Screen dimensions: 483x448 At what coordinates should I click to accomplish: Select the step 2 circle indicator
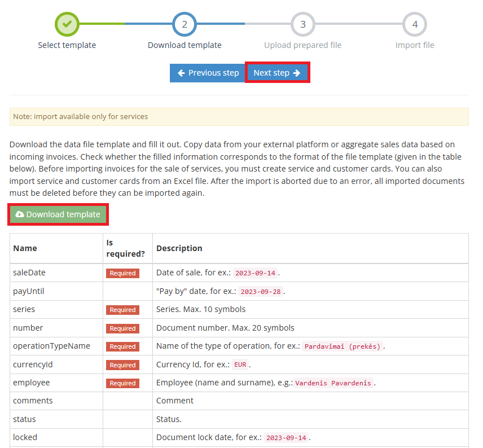click(x=185, y=24)
